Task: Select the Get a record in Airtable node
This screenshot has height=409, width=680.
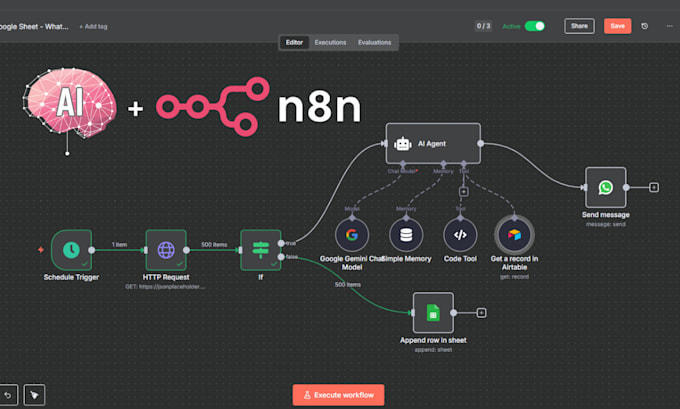Action: click(x=514, y=235)
